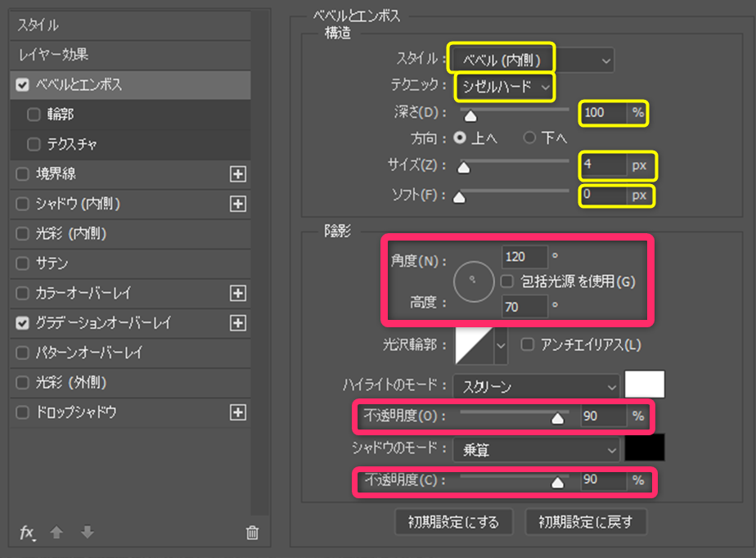The width and height of the screenshot is (756, 558).
Task: Select 光彩 (内側) effect row label
Action: (71, 234)
